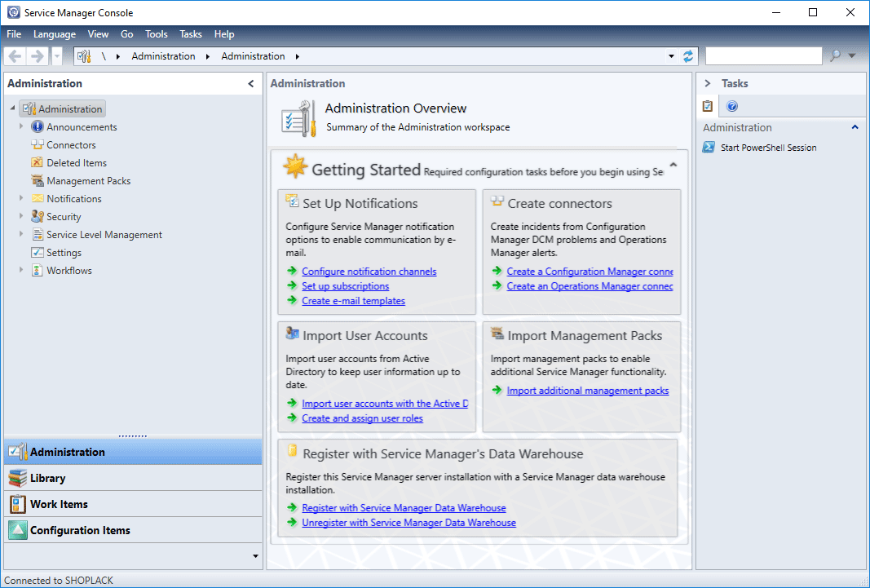870x588 pixels.
Task: Open the Tools menu
Action: 157,34
